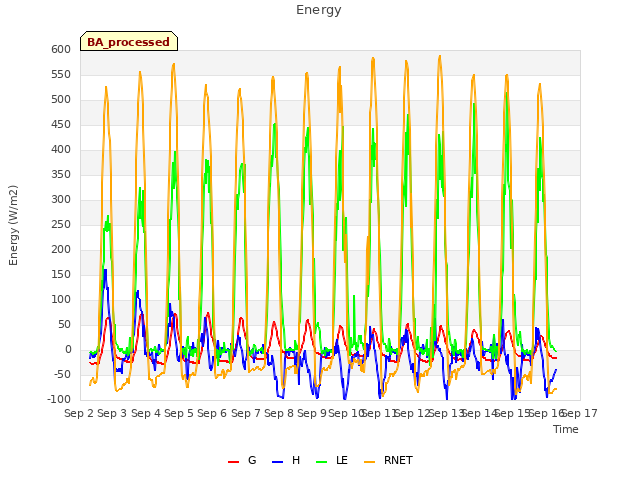
Task: Click the 200 y-axis tick label
Action: 61,249
